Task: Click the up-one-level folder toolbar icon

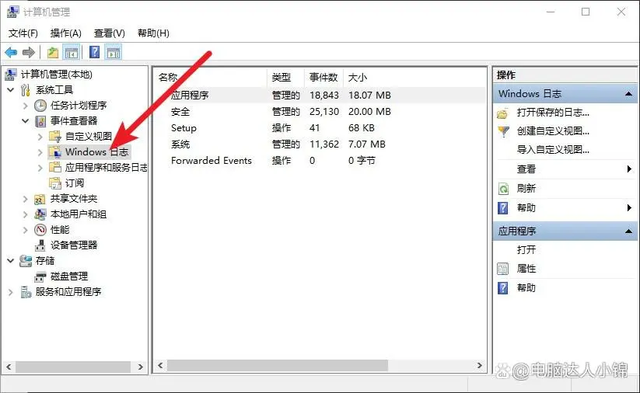Action: [x=53, y=52]
